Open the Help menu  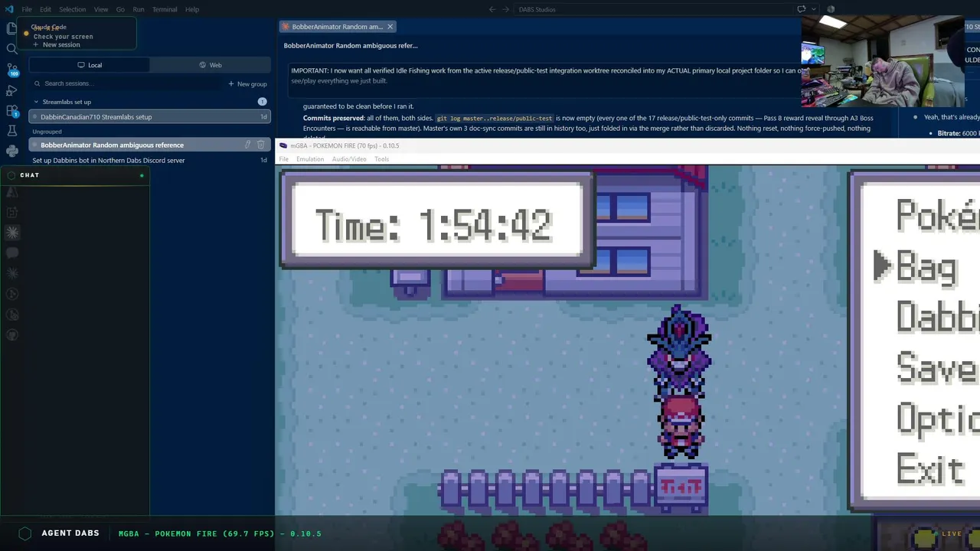click(x=192, y=9)
